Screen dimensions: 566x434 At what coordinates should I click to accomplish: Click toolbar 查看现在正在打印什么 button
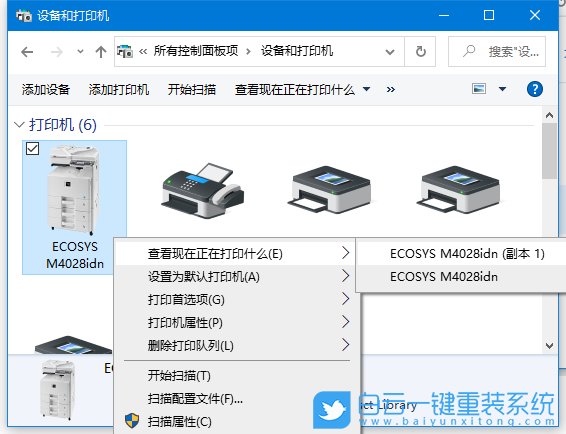tap(294, 89)
